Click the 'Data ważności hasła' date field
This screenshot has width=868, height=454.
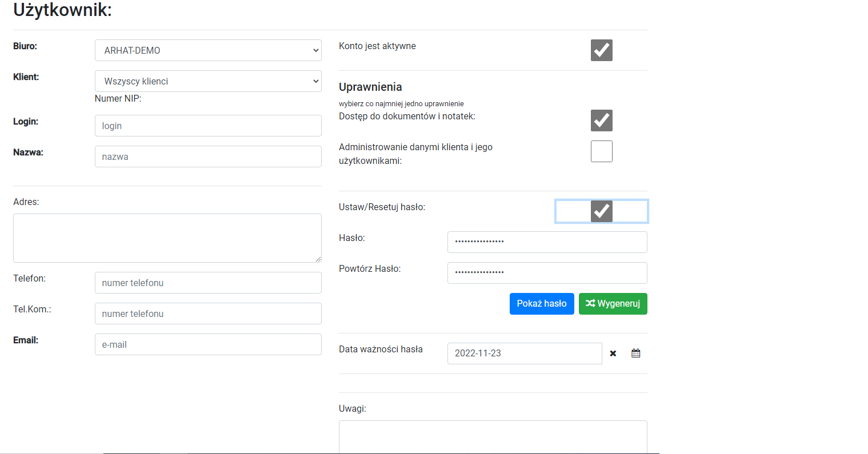point(524,353)
